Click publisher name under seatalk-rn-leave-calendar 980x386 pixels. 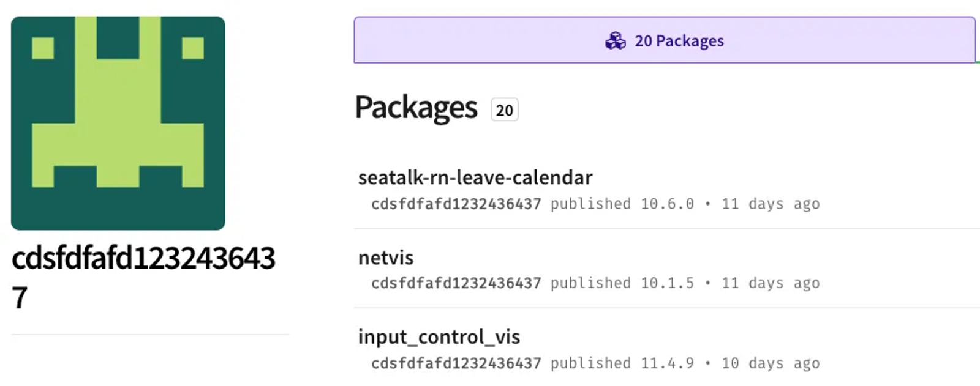[x=456, y=204]
